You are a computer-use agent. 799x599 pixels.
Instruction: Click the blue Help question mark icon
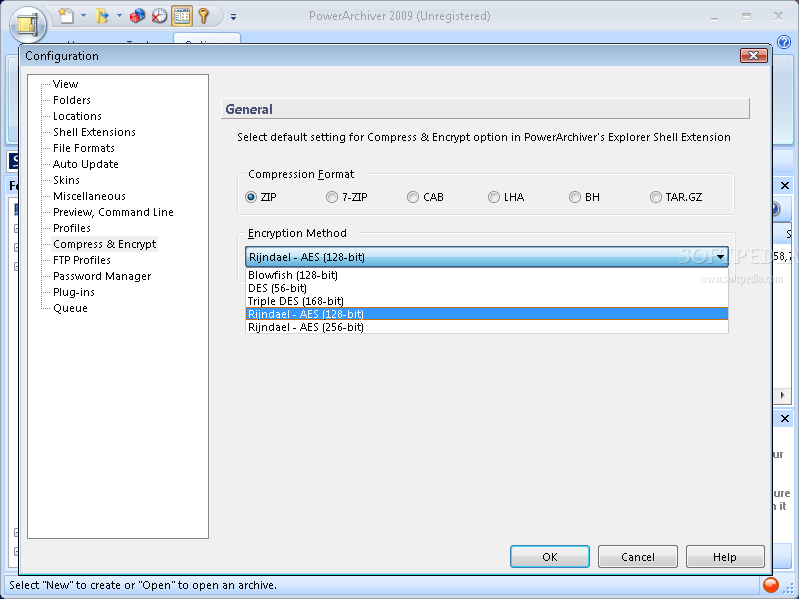(784, 41)
